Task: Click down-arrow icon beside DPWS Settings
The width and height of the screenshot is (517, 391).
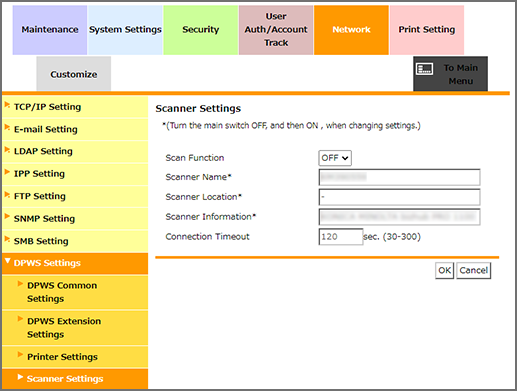Action: [8, 261]
